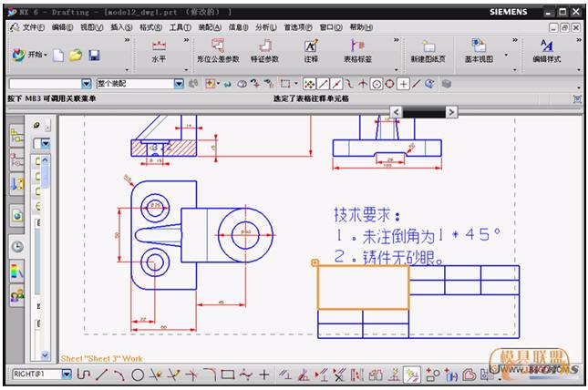The height and width of the screenshot is (390, 588).
Task: Click the save diskette icon
Action: (x=94, y=56)
